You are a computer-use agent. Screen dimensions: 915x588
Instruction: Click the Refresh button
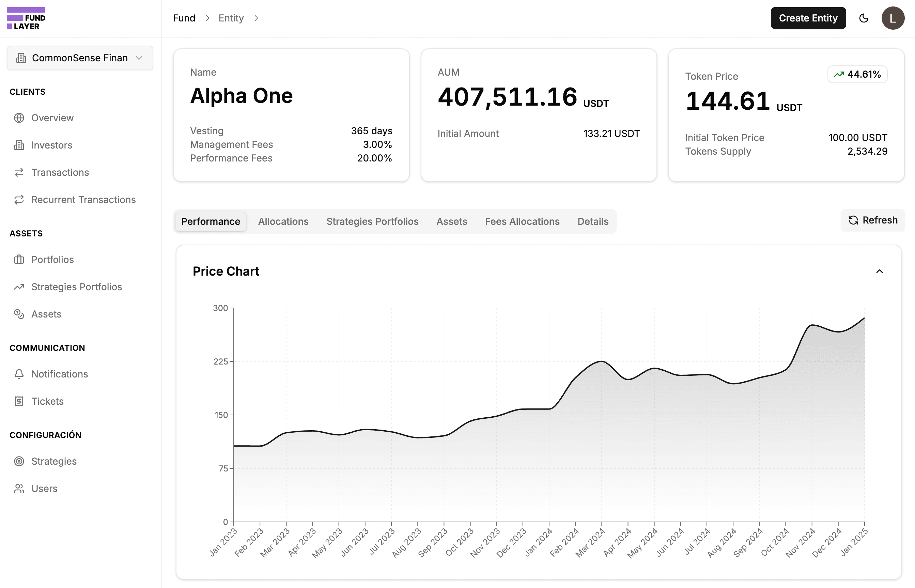tap(873, 220)
